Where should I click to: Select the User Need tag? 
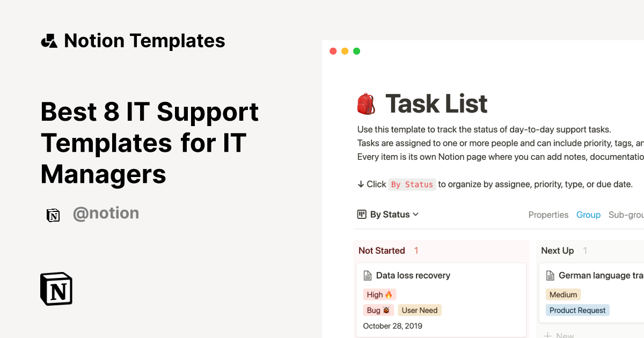[x=420, y=310]
